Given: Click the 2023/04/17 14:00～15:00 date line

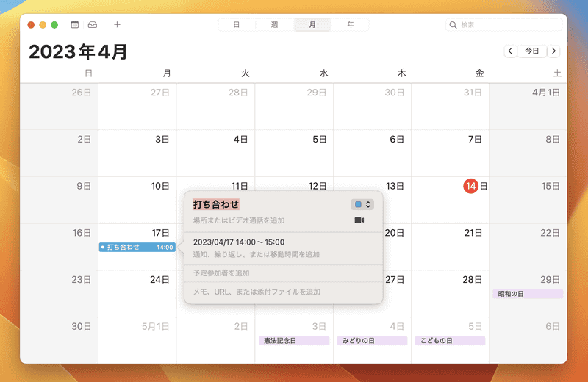Looking at the screenshot, I should click(239, 242).
